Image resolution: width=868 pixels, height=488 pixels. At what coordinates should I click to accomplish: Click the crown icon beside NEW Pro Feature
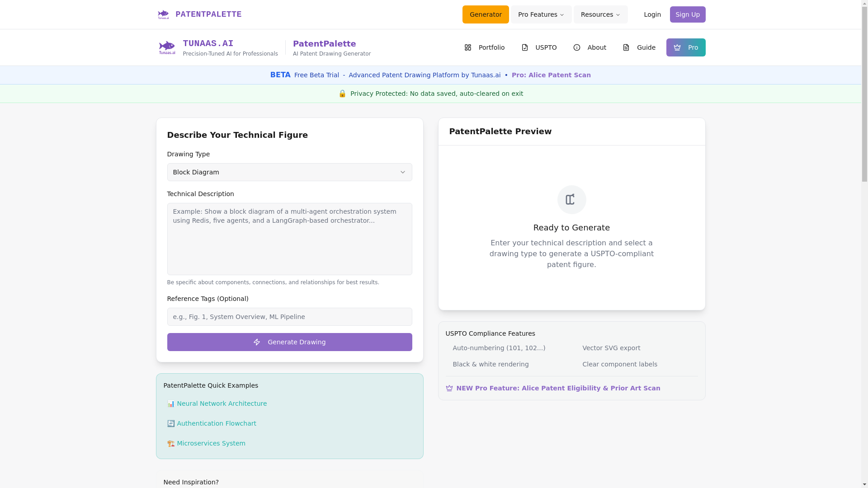449,388
